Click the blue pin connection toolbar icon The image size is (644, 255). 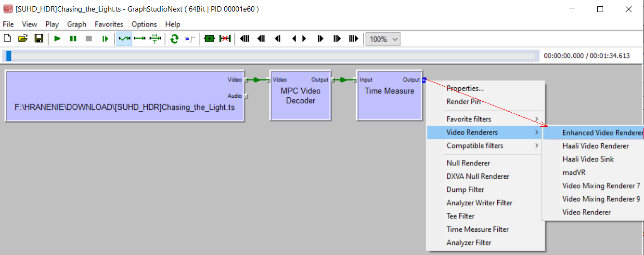[190, 39]
